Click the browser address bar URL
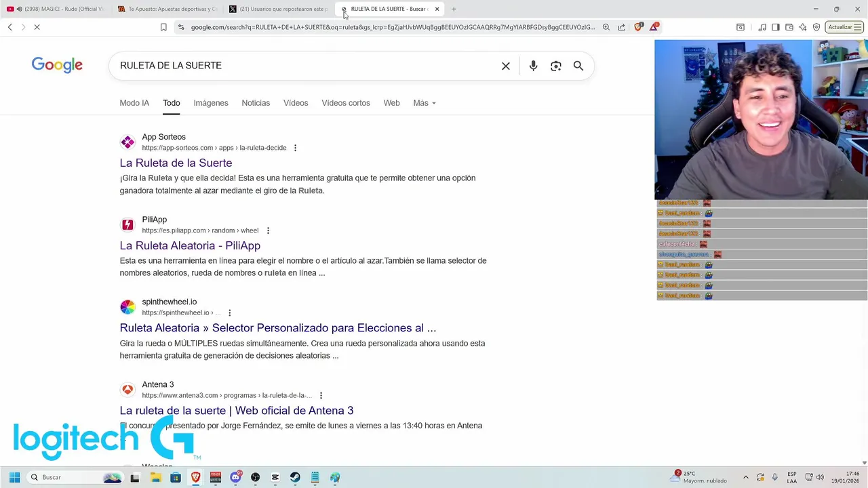Image resolution: width=868 pixels, height=488 pixels. pos(393,27)
